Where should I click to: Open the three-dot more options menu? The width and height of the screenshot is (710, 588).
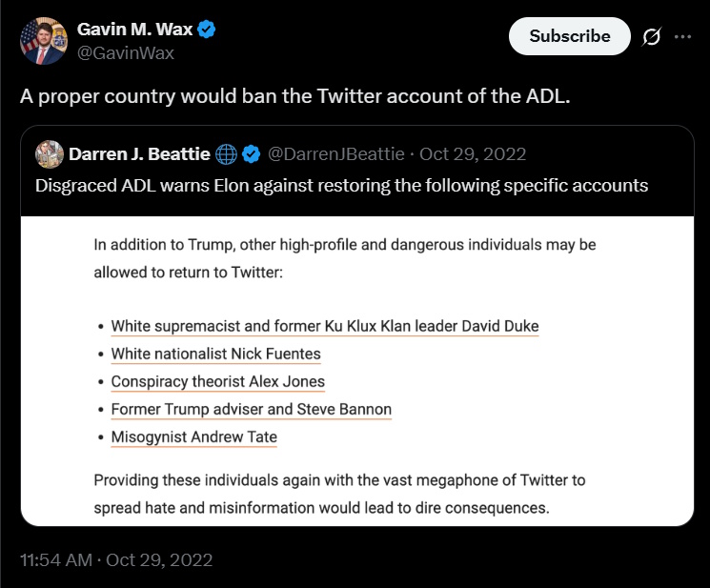(683, 36)
